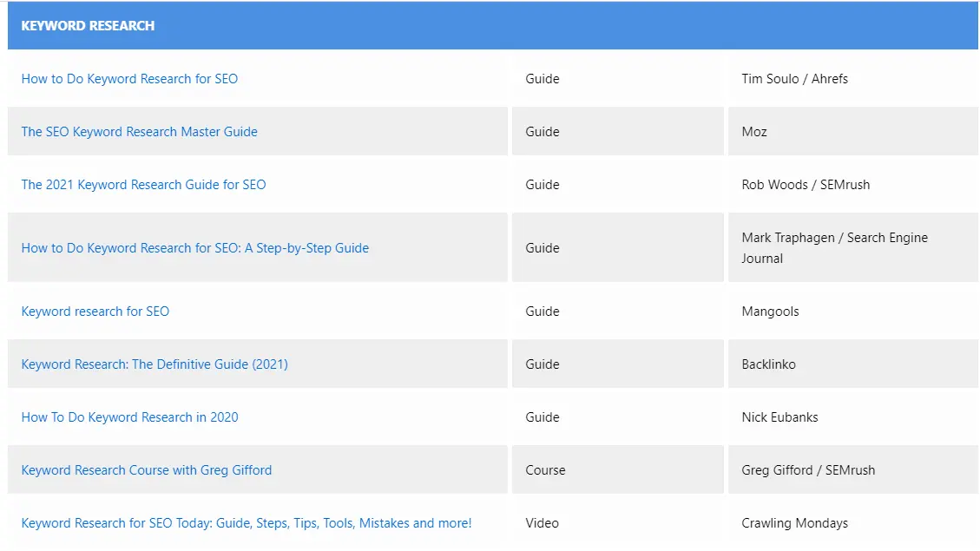
Task: Select the Crawling Mondays author cell
Action: [794, 523]
